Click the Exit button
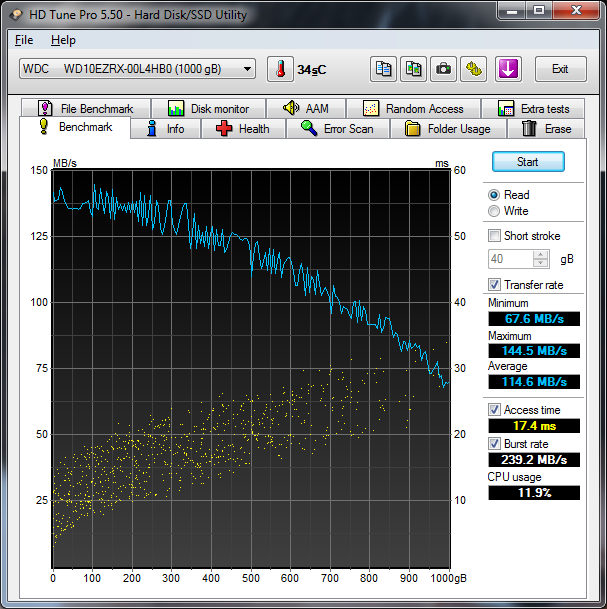The height and width of the screenshot is (609, 607). 560,69
